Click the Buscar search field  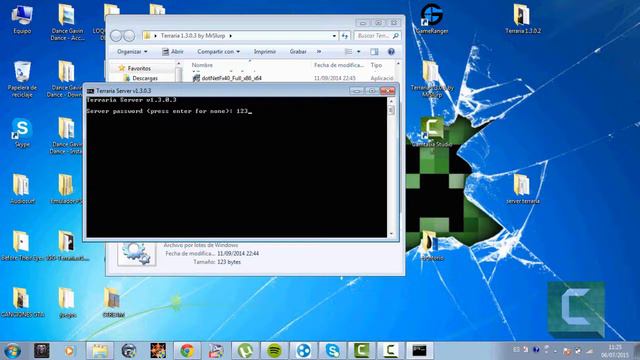(x=377, y=36)
